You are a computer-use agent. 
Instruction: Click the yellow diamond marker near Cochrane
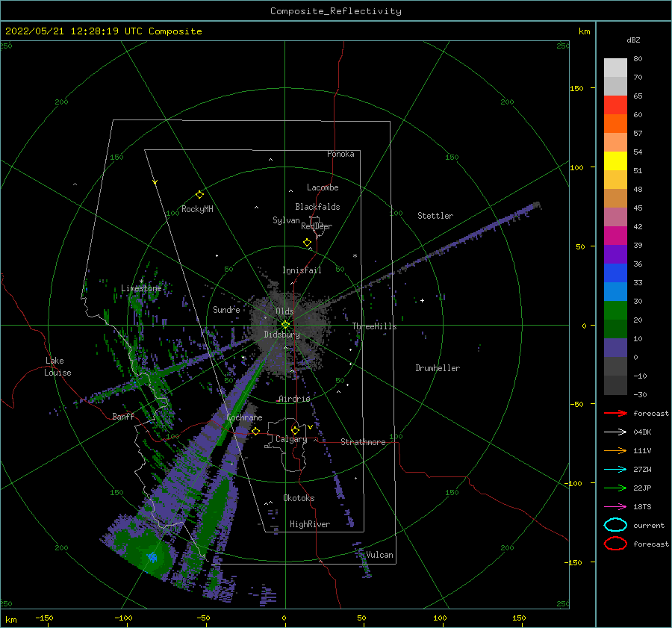pos(256,431)
